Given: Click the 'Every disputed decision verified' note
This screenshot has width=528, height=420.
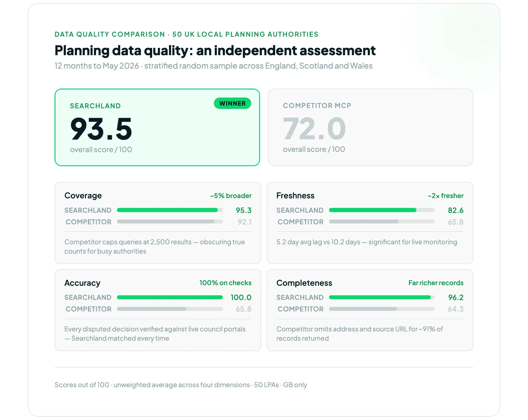Looking at the screenshot, I should point(155,333).
